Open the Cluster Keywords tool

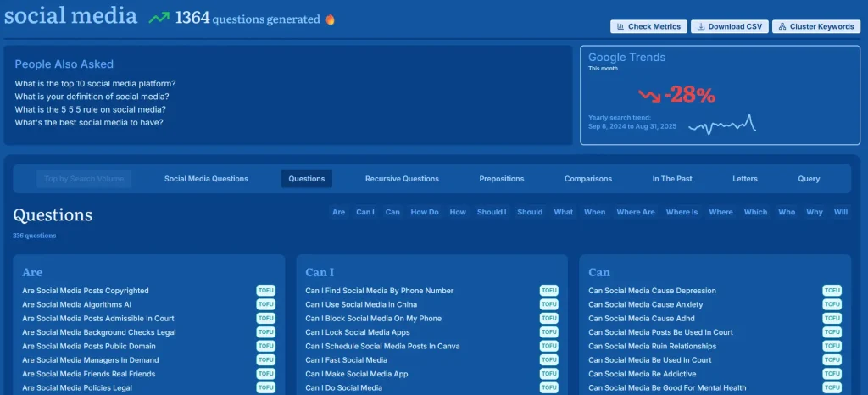(x=815, y=26)
